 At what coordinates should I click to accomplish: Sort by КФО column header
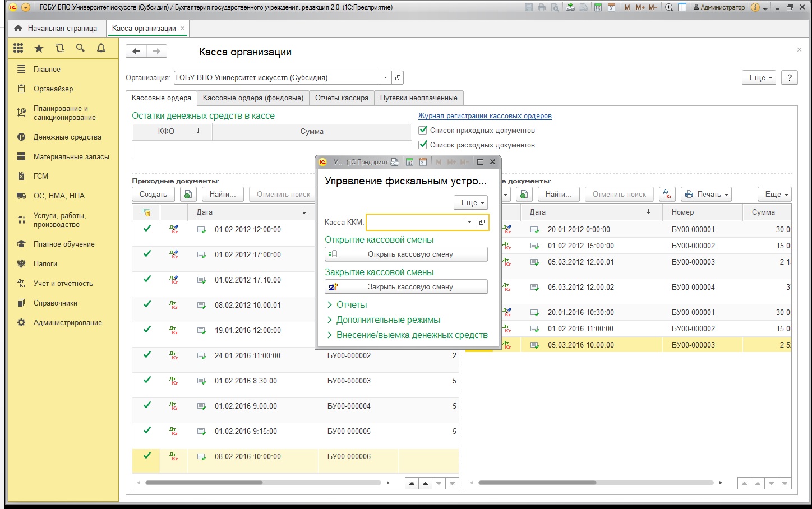[172, 131]
